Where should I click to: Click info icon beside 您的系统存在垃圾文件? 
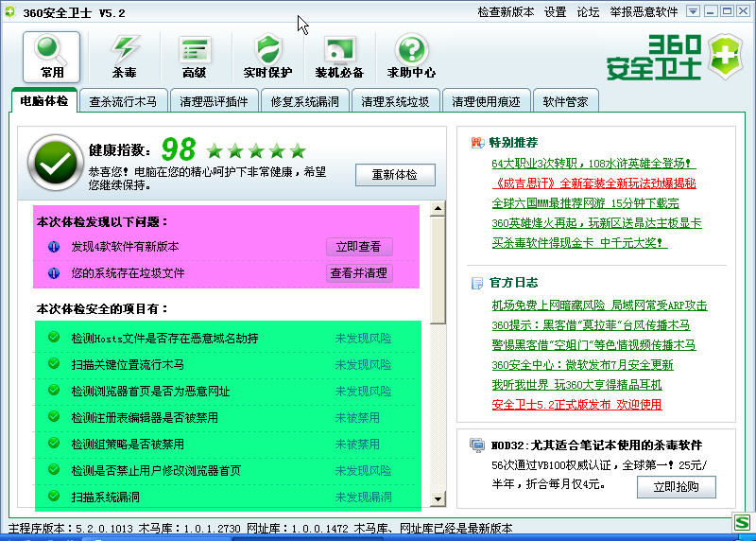pos(54,273)
